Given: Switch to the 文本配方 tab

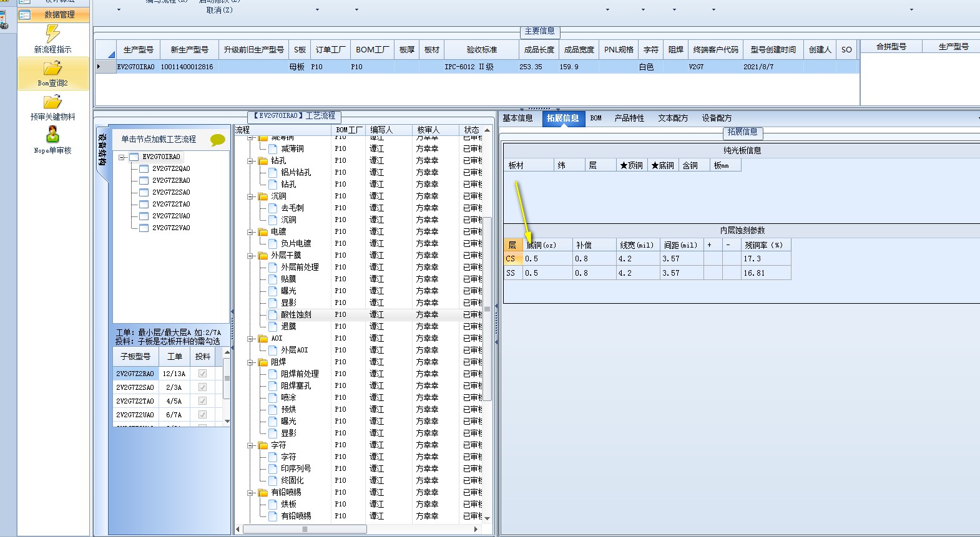Looking at the screenshot, I should [x=673, y=119].
